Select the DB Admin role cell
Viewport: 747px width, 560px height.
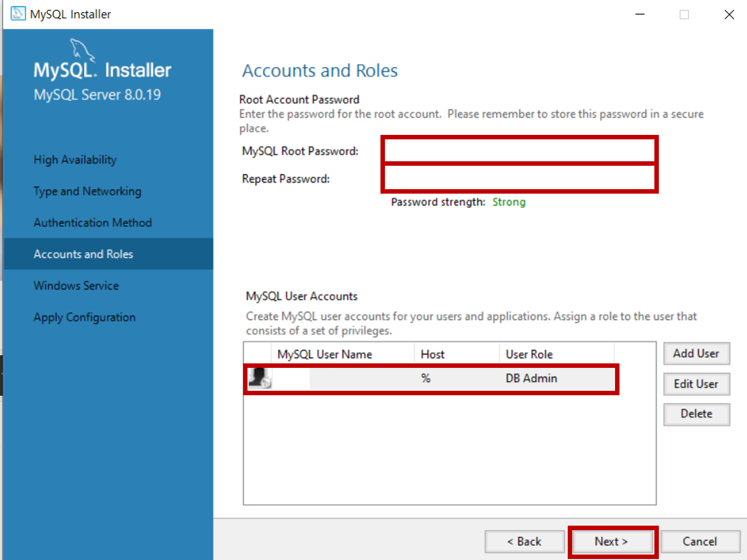click(x=531, y=378)
